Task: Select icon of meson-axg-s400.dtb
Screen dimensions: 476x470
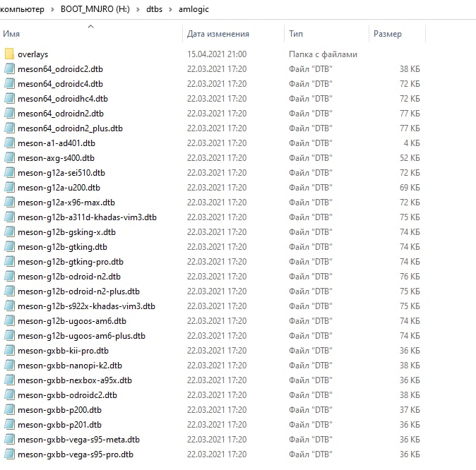Action: tap(9, 158)
